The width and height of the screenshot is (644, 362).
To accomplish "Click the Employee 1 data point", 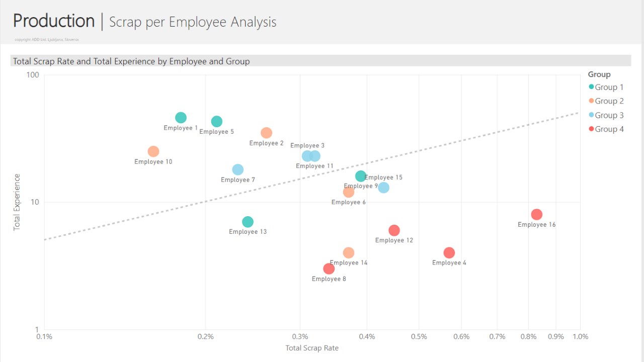I will point(181,118).
